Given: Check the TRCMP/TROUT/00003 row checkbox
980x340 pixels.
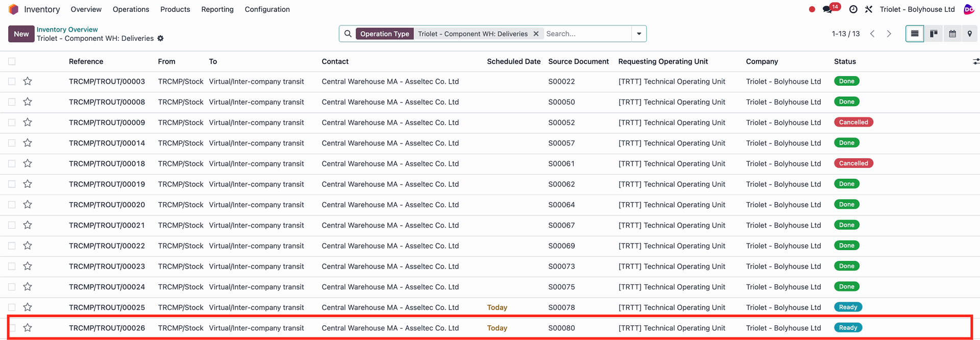Looking at the screenshot, I should [x=12, y=81].
